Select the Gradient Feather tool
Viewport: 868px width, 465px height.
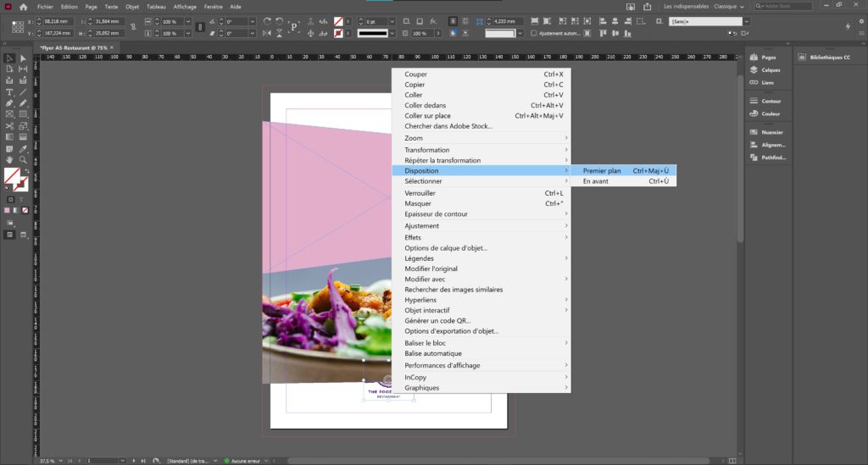point(23,137)
